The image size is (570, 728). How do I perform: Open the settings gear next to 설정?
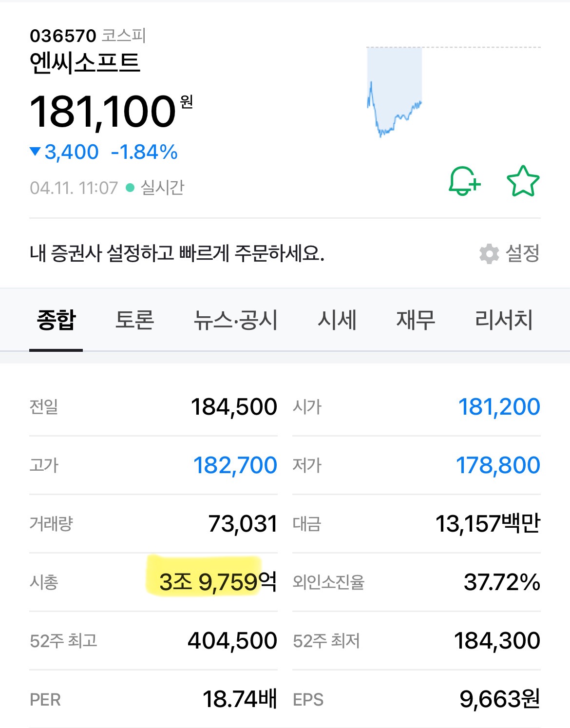tap(490, 253)
